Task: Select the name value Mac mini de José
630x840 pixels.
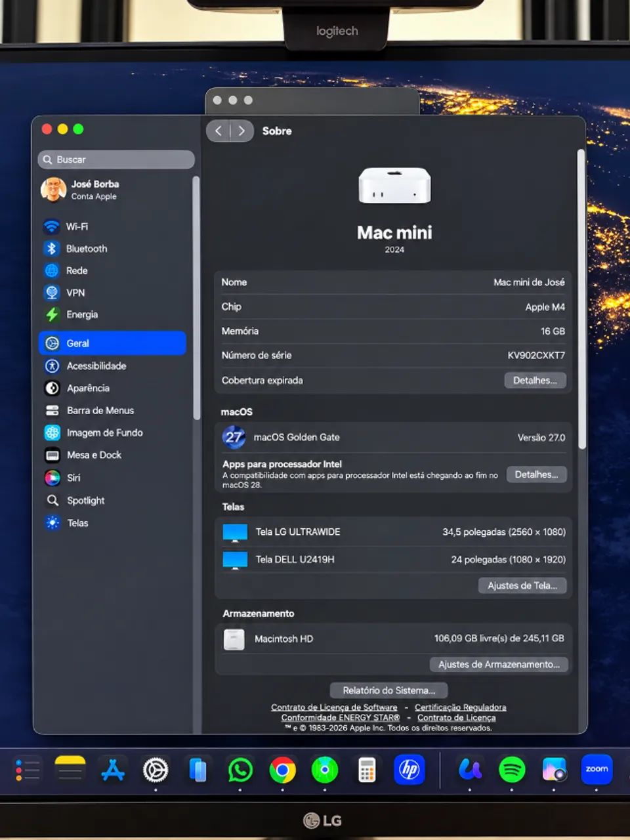Action: tap(529, 282)
